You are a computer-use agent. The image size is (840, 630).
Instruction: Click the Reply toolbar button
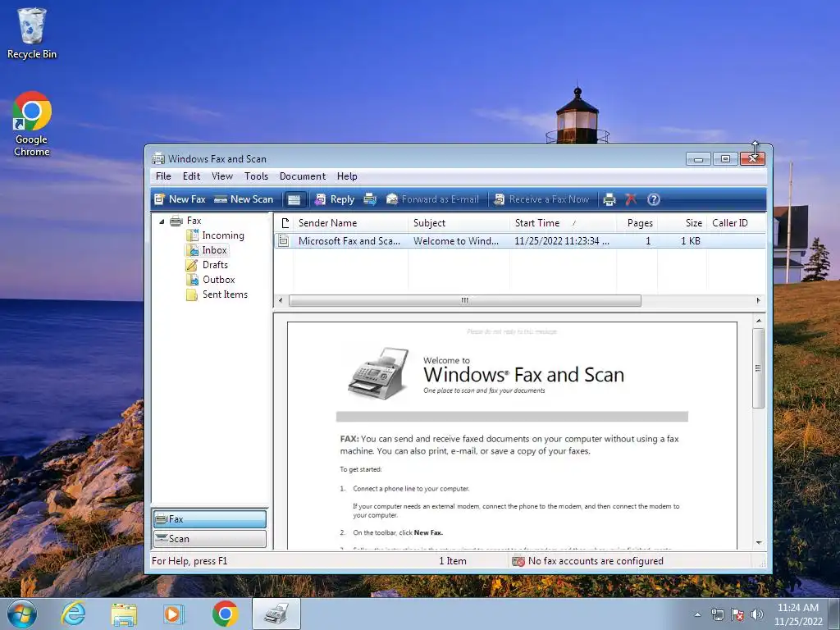point(335,199)
